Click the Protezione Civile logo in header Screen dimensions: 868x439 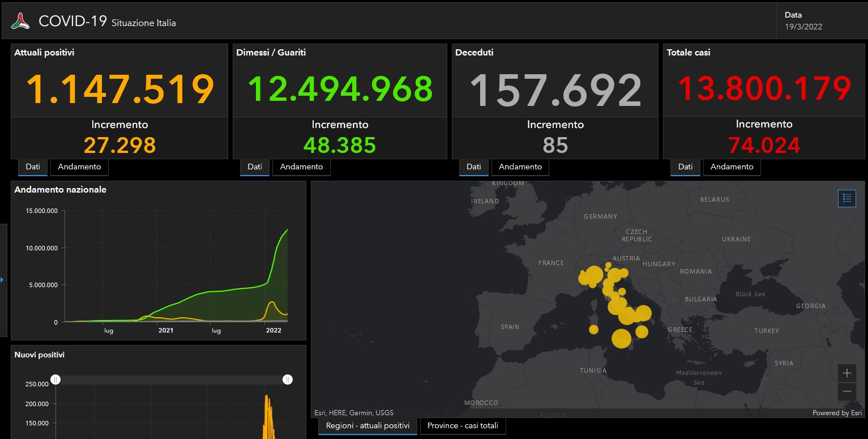(x=21, y=22)
